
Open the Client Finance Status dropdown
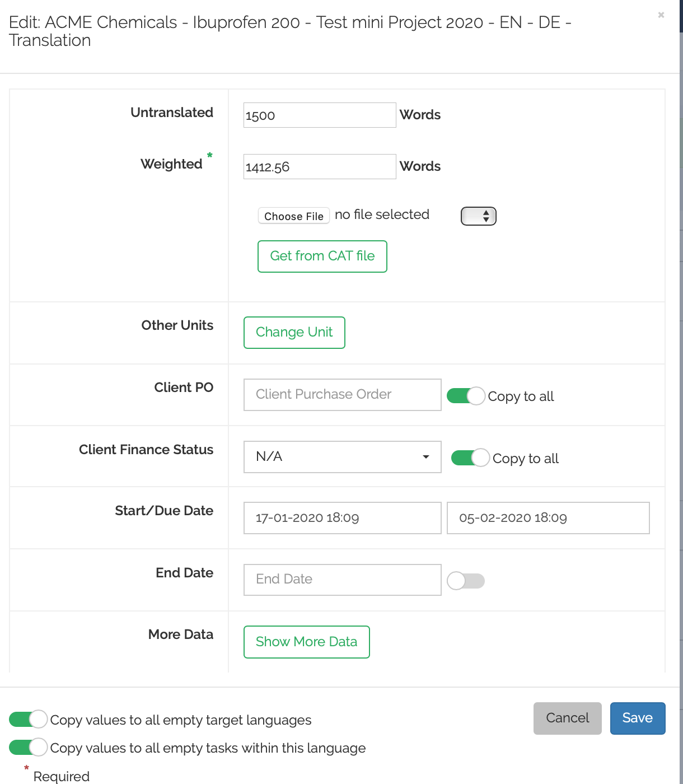click(343, 457)
